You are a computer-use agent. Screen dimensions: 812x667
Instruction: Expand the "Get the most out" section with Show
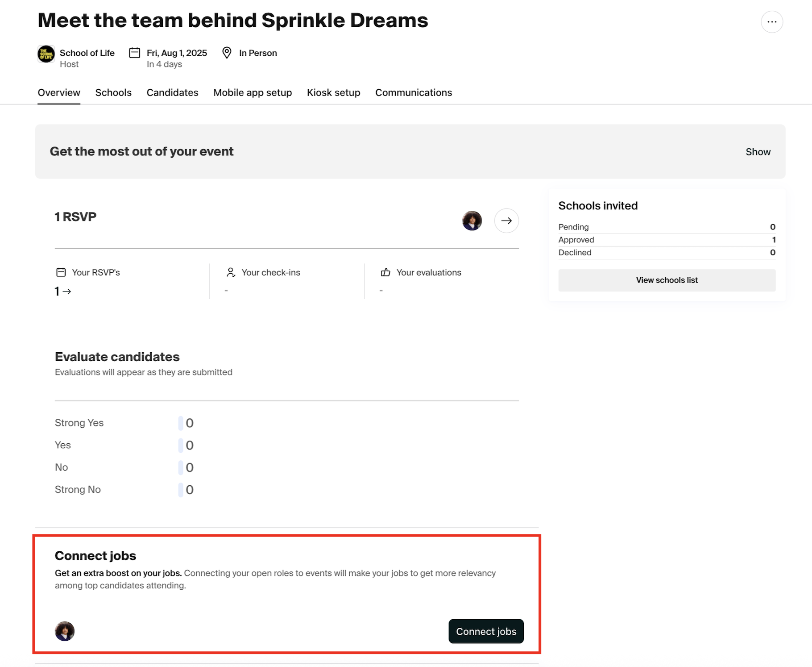point(758,152)
